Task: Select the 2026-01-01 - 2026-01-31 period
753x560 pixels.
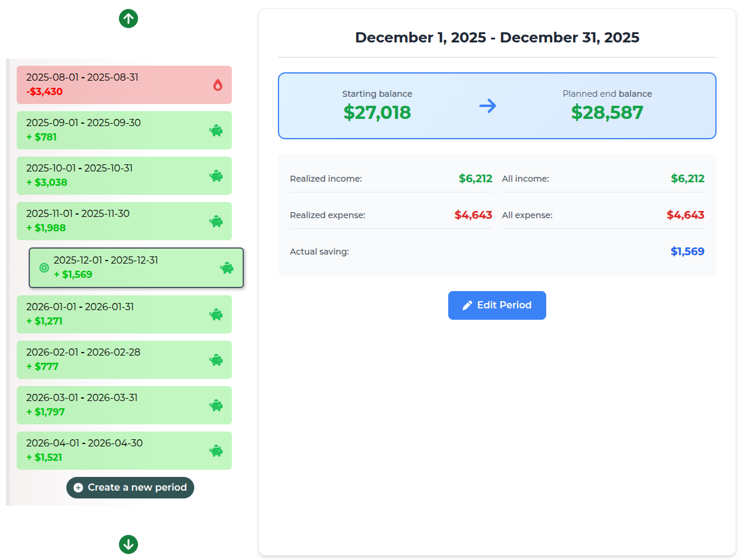Action: pyautogui.click(x=124, y=314)
